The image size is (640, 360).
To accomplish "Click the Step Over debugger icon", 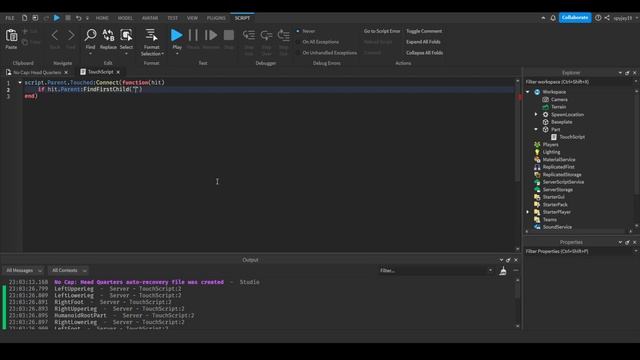I will (267, 36).
